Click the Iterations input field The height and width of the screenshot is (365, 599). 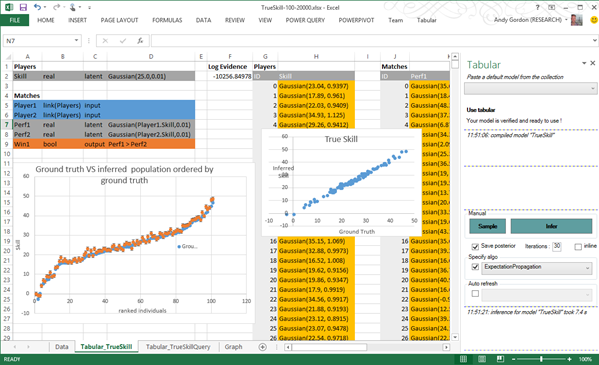(x=557, y=247)
